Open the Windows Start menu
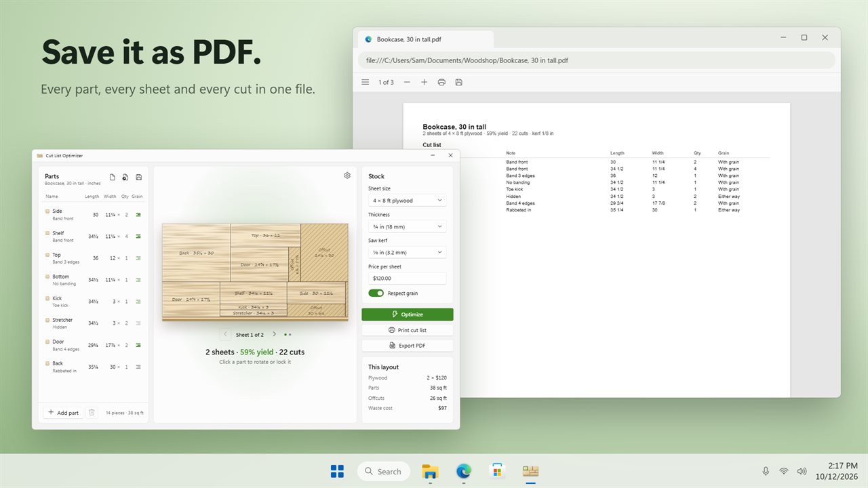The height and width of the screenshot is (488, 868). pos(337,471)
